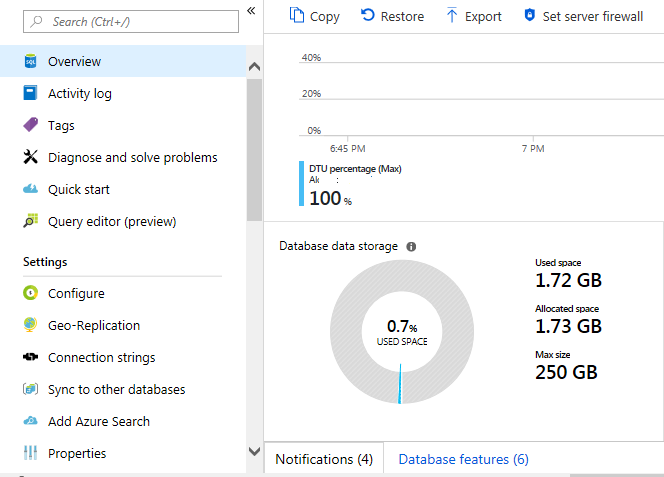664x477 pixels.
Task: Click the Query editor magnifier icon
Action: click(30, 221)
